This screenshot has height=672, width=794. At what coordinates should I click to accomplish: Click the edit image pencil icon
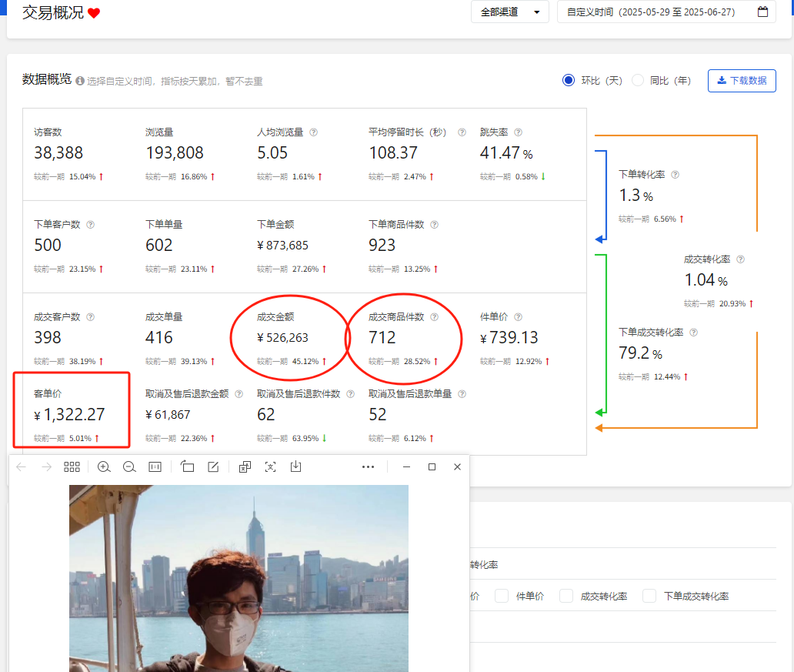click(x=213, y=467)
